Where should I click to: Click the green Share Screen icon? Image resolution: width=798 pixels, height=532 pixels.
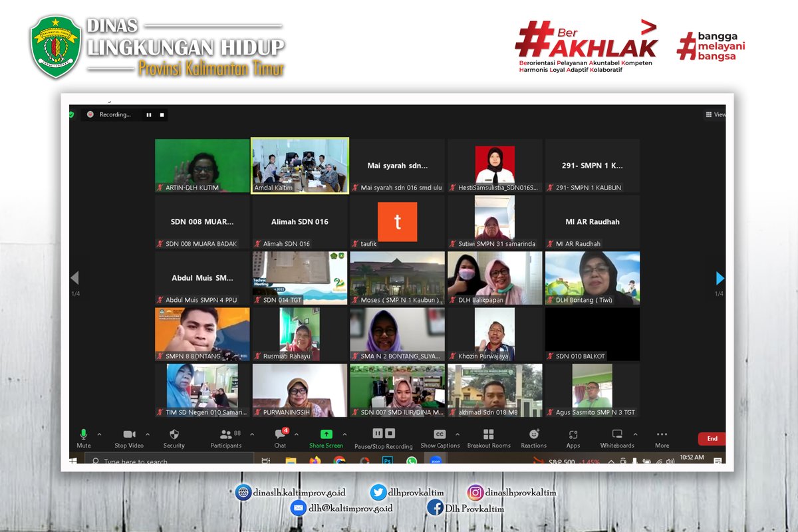326,434
